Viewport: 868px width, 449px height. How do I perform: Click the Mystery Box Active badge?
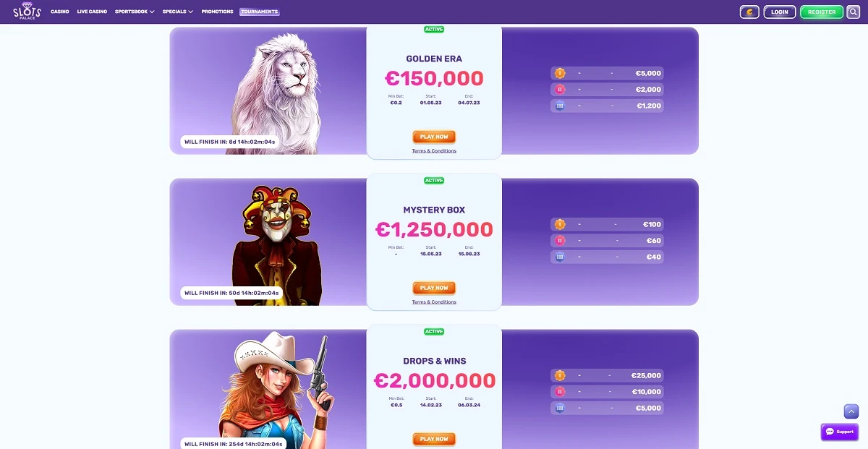point(434,181)
